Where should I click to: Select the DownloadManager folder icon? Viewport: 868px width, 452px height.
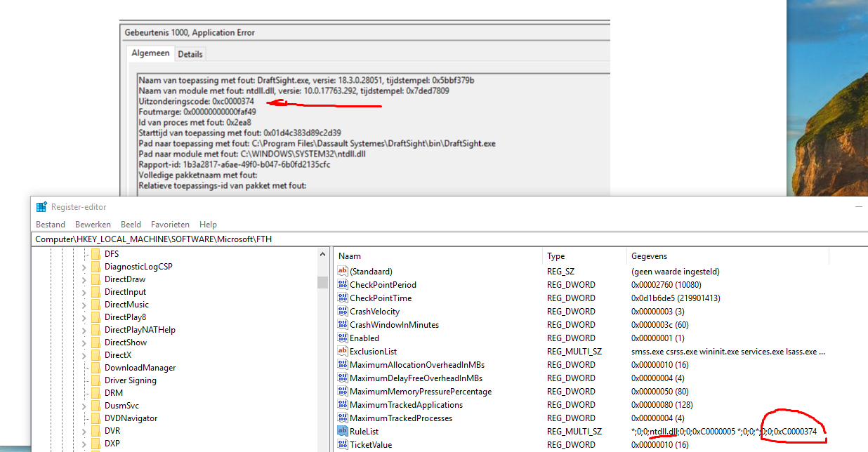coord(96,368)
